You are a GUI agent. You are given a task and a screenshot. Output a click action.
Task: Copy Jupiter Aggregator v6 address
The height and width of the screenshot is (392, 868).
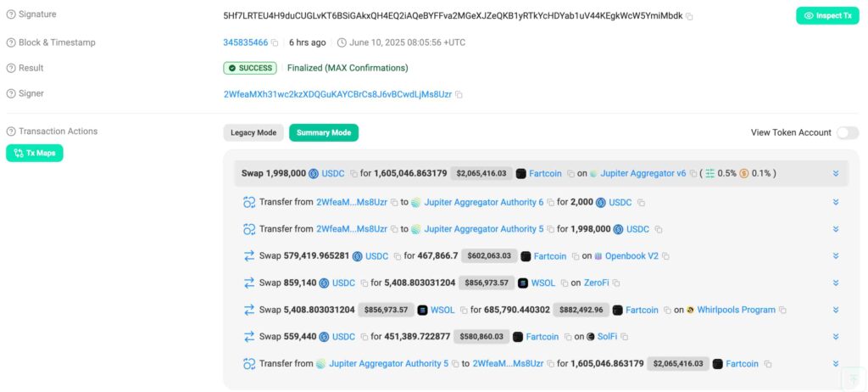[693, 174]
